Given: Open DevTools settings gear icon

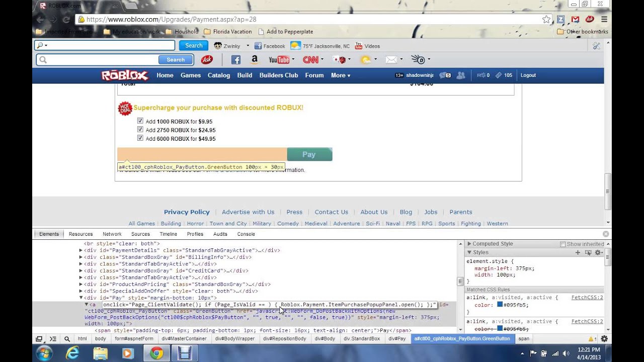Looking at the screenshot, I should coord(604,339).
